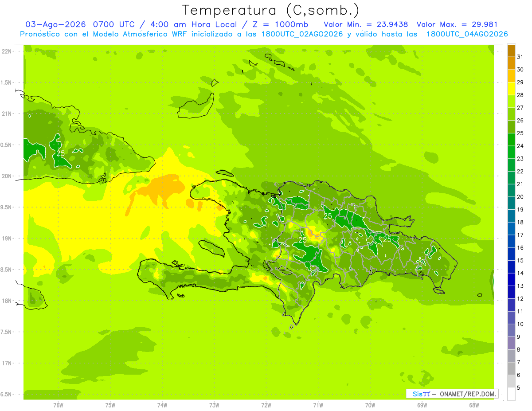The height and width of the screenshot is (411, 532).
Task: Click the legend value "5"
Action: (519, 388)
